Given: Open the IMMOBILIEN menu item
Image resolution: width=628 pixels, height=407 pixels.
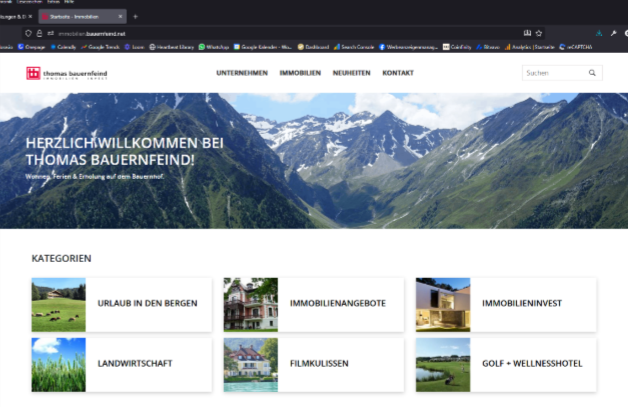Looking at the screenshot, I should click(299, 73).
